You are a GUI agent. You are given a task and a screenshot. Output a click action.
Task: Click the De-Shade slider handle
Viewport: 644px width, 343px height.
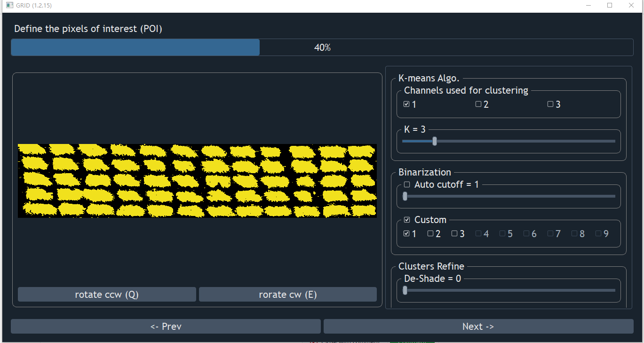(x=405, y=290)
